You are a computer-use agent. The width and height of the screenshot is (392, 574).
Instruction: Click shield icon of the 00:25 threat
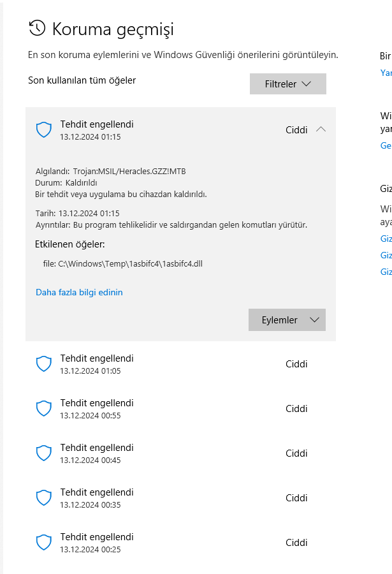[x=43, y=543]
